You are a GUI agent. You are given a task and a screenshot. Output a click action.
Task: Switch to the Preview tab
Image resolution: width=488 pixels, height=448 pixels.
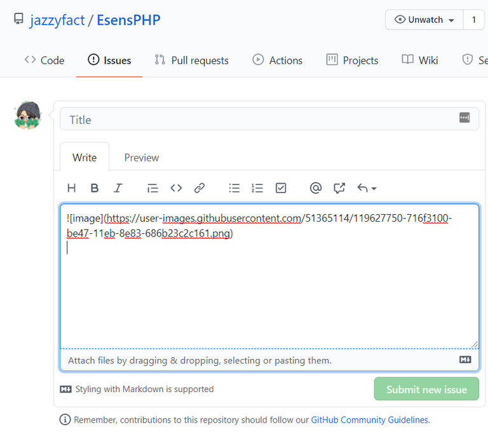coord(142,158)
